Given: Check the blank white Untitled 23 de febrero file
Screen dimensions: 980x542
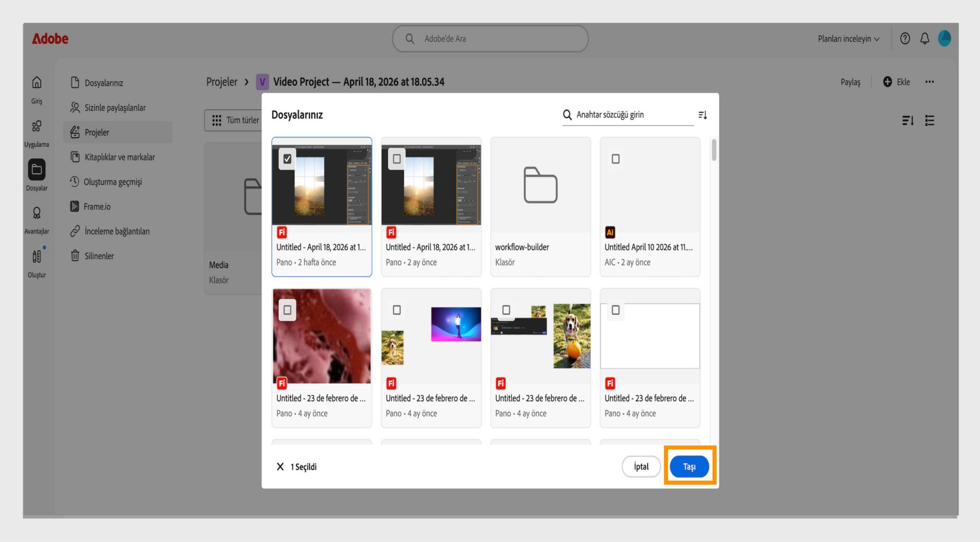Looking at the screenshot, I should pyautogui.click(x=616, y=310).
